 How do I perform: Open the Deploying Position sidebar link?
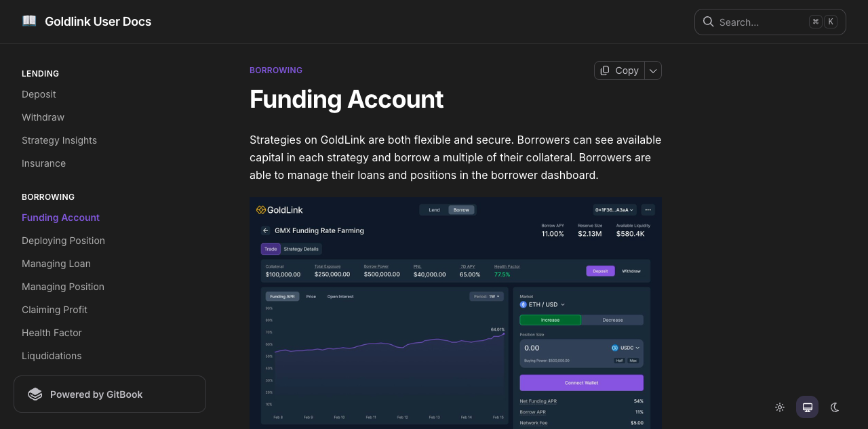point(63,241)
